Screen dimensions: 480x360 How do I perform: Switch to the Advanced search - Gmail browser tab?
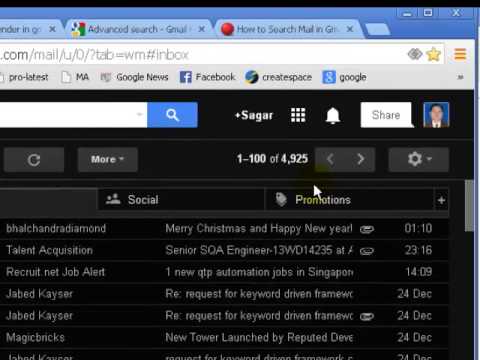tap(138, 29)
